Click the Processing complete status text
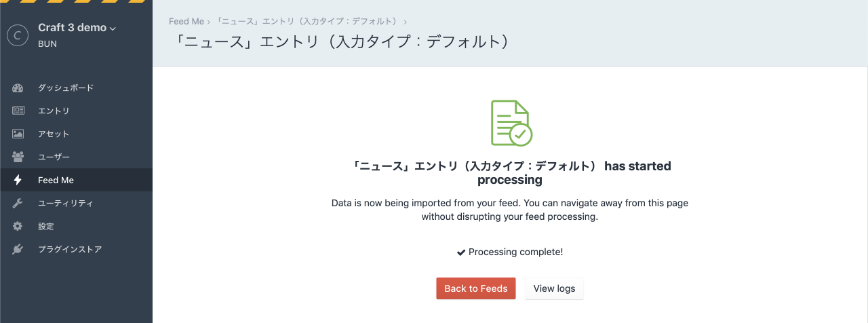This screenshot has height=323, width=868. pyautogui.click(x=510, y=252)
